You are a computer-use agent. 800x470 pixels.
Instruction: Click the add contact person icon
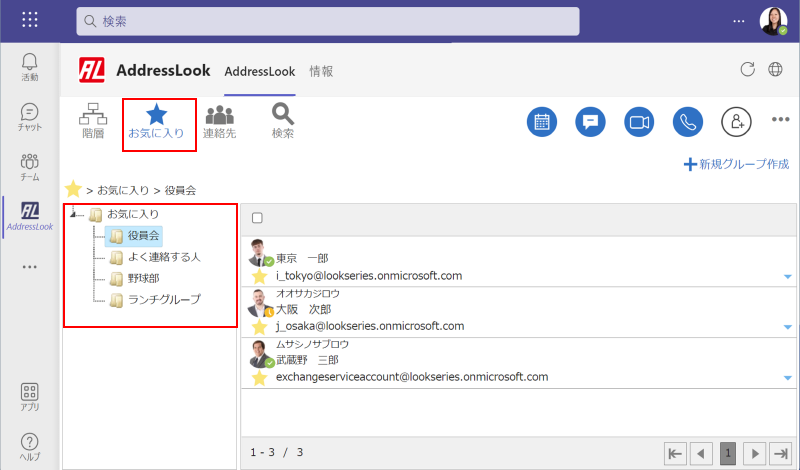tap(736, 122)
